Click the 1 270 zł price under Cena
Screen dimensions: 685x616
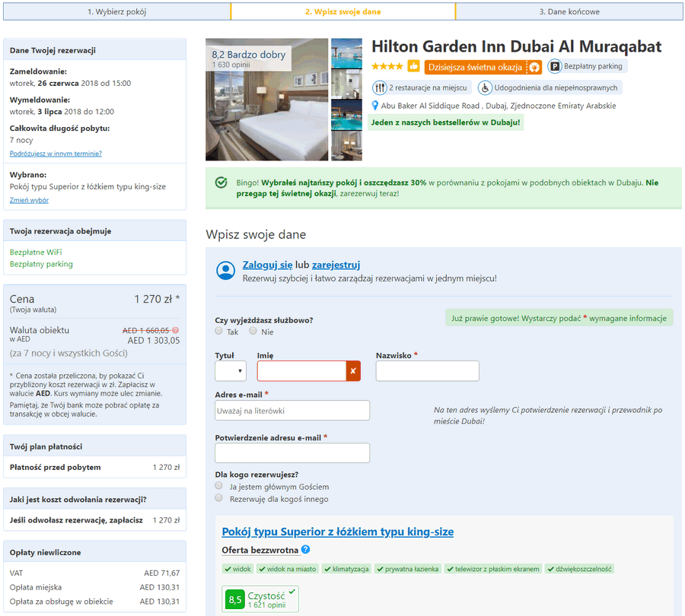(156, 299)
